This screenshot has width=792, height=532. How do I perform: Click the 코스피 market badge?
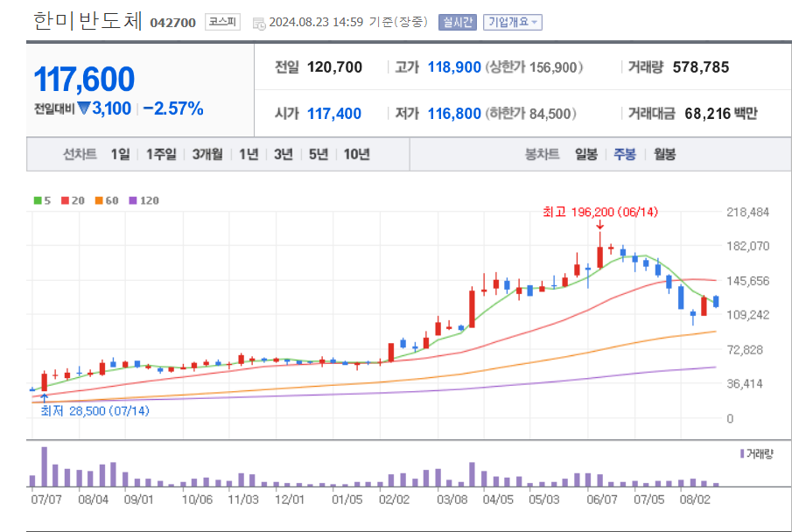(222, 22)
